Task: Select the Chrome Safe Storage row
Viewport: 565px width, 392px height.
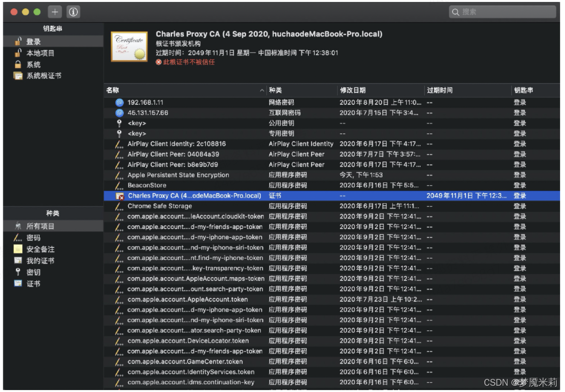Action: tap(332, 206)
